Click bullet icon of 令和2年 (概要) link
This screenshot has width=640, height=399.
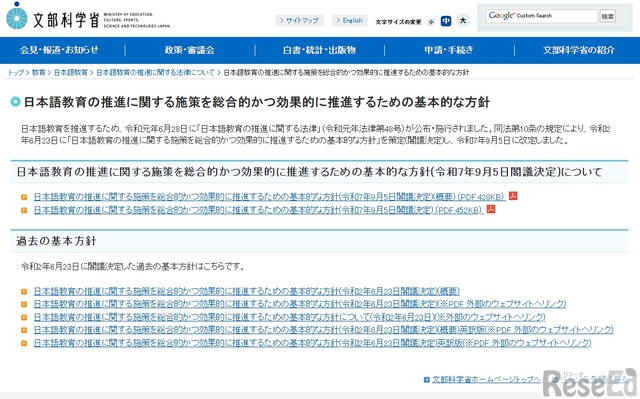pyautogui.click(x=24, y=292)
